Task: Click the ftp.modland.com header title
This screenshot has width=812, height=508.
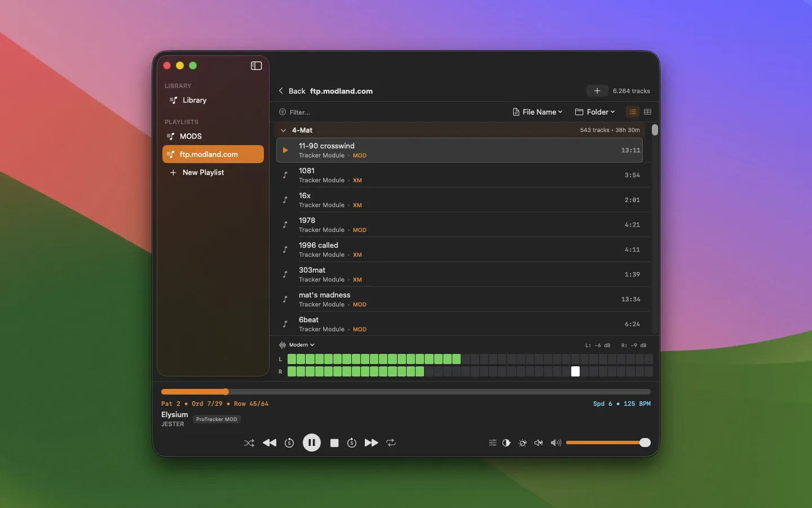Action: click(x=341, y=91)
